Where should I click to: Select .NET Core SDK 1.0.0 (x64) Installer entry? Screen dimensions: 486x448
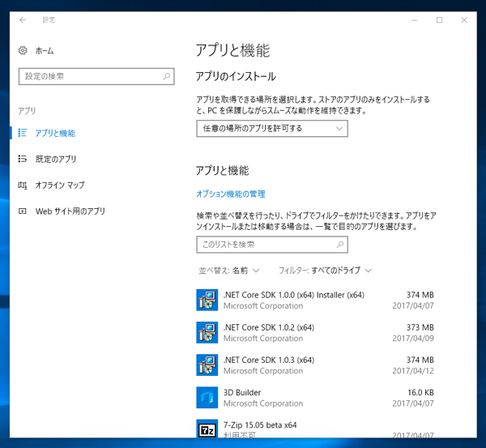pos(315,300)
